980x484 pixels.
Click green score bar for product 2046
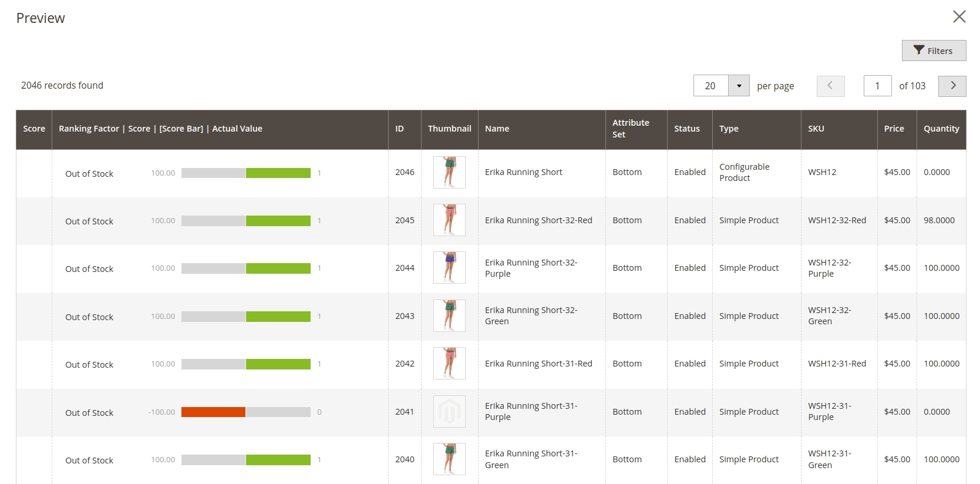(278, 173)
